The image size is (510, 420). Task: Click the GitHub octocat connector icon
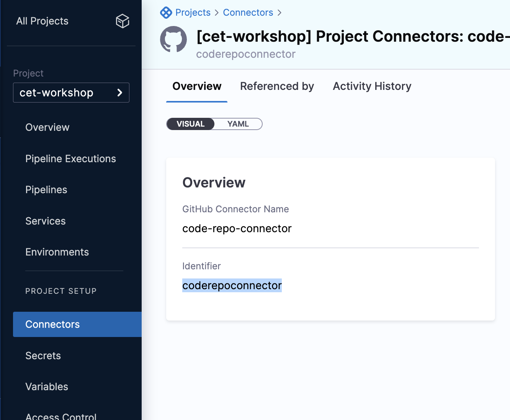tap(173, 39)
